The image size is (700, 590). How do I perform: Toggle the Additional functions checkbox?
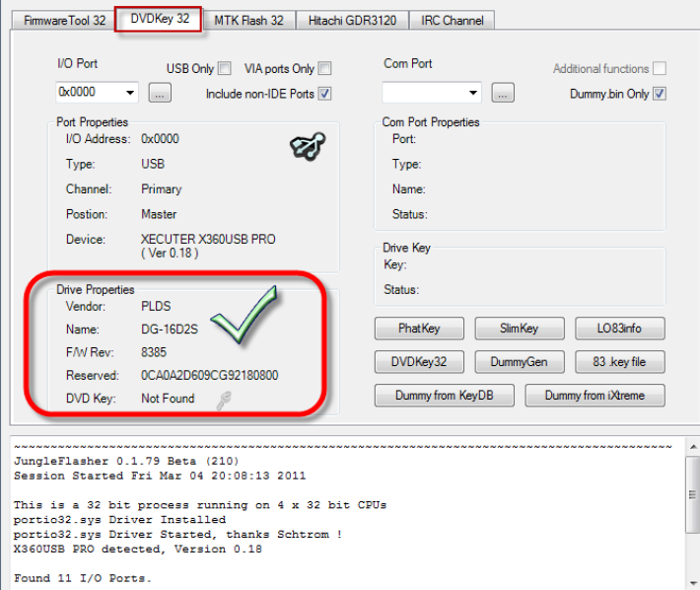pyautogui.click(x=660, y=68)
